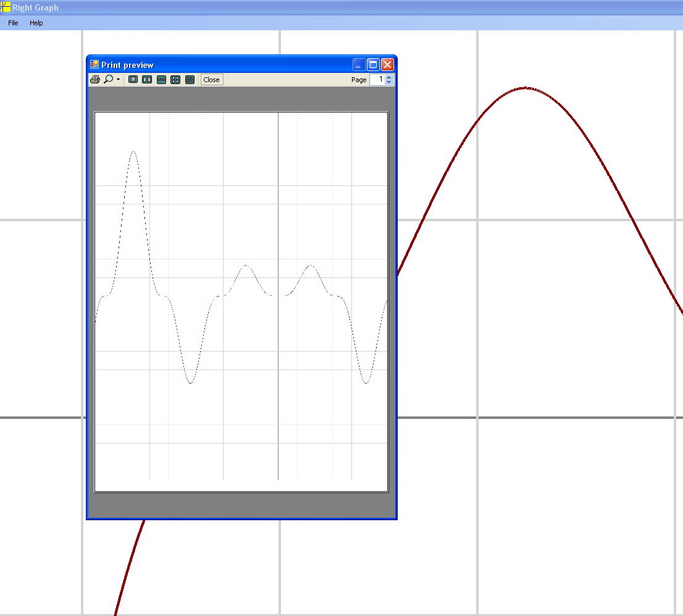
Task: Select three pages layout icon
Action: pos(161,79)
